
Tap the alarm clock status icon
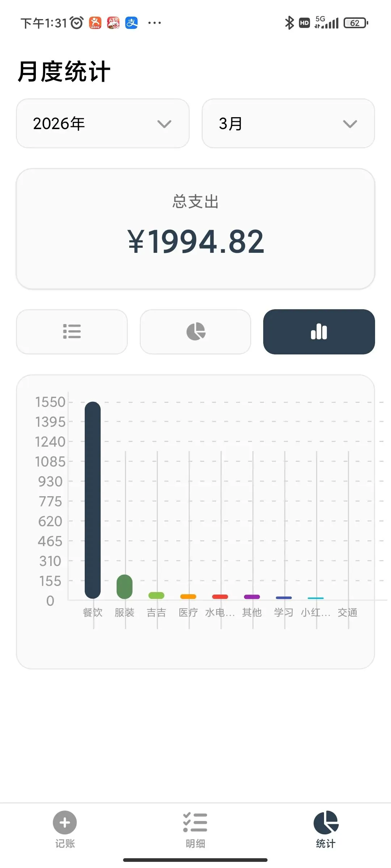click(77, 23)
